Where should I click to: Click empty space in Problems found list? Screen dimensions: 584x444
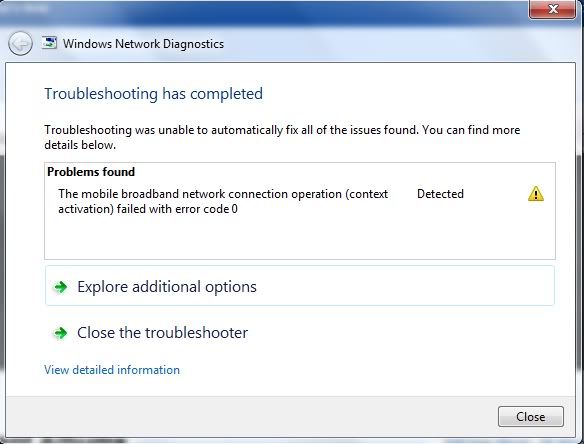300,238
